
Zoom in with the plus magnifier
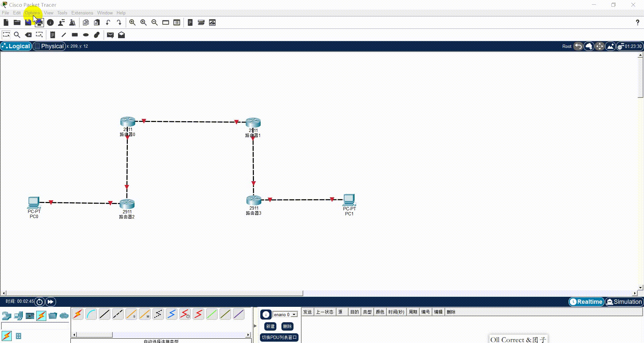[132, 22]
